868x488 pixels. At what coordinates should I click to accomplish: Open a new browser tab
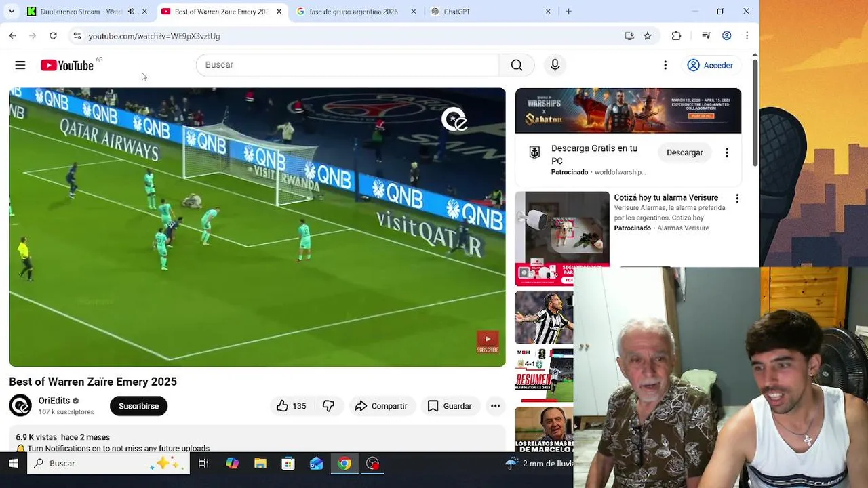click(x=568, y=12)
